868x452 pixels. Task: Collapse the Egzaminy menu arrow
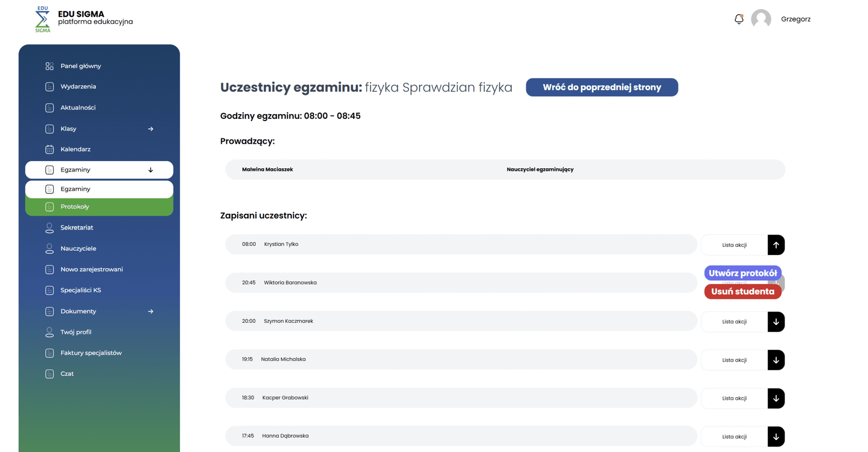click(151, 170)
